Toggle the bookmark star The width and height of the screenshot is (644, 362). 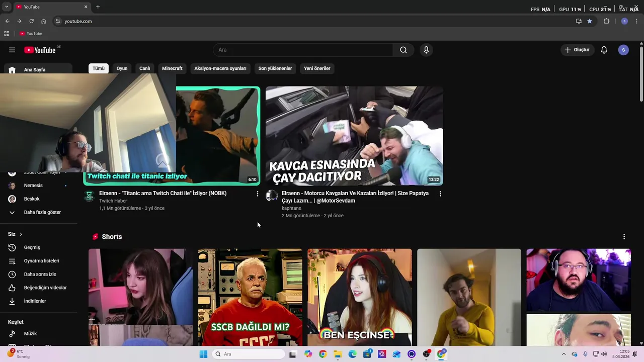point(590,21)
